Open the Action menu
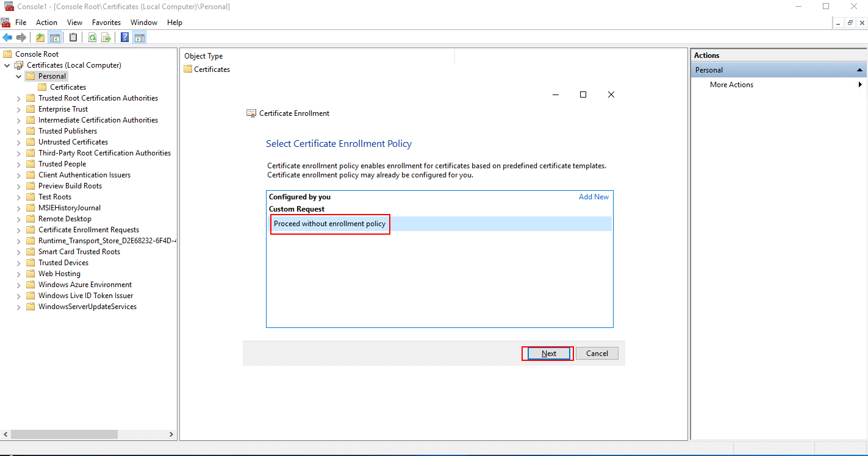Screen dimensions: 868x456 pos(46,22)
